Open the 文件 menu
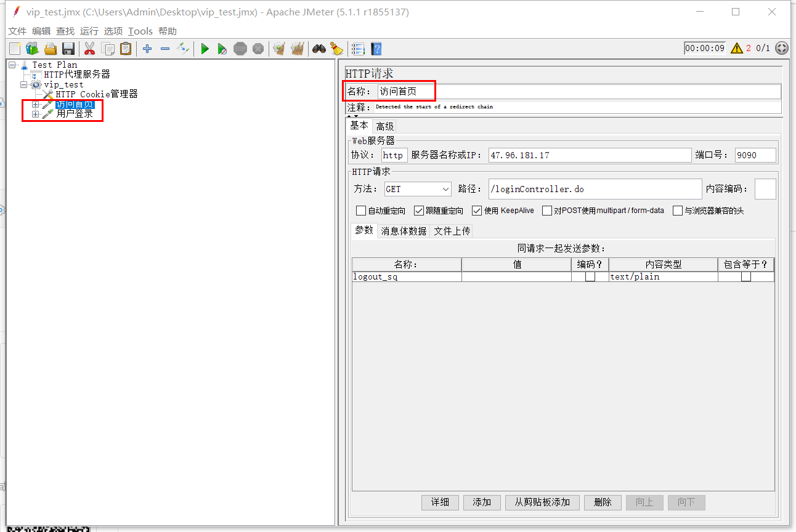Image resolution: width=796 pixels, height=532 pixels. tap(17, 31)
